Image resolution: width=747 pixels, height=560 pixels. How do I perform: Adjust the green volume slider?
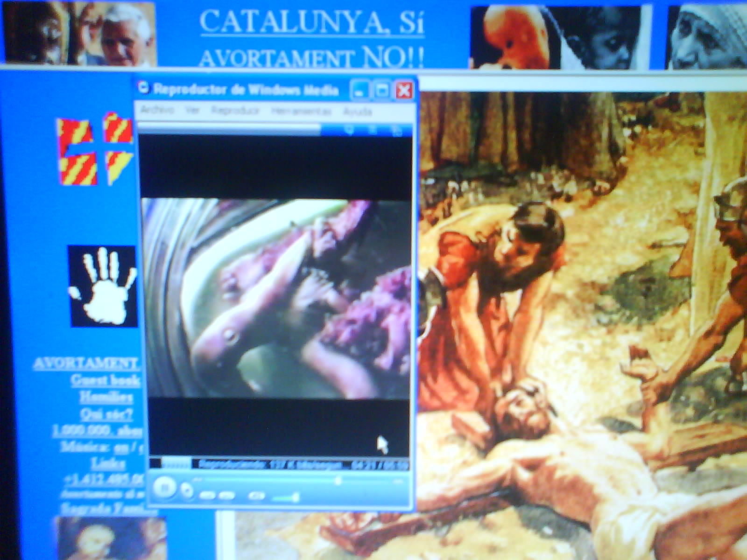pyautogui.click(x=286, y=498)
